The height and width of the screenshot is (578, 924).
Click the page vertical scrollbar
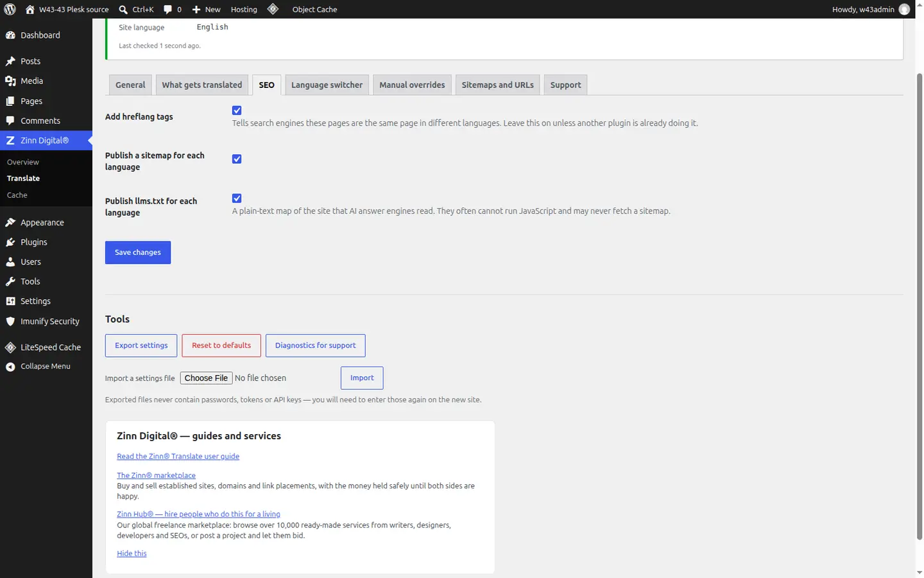[920, 306]
